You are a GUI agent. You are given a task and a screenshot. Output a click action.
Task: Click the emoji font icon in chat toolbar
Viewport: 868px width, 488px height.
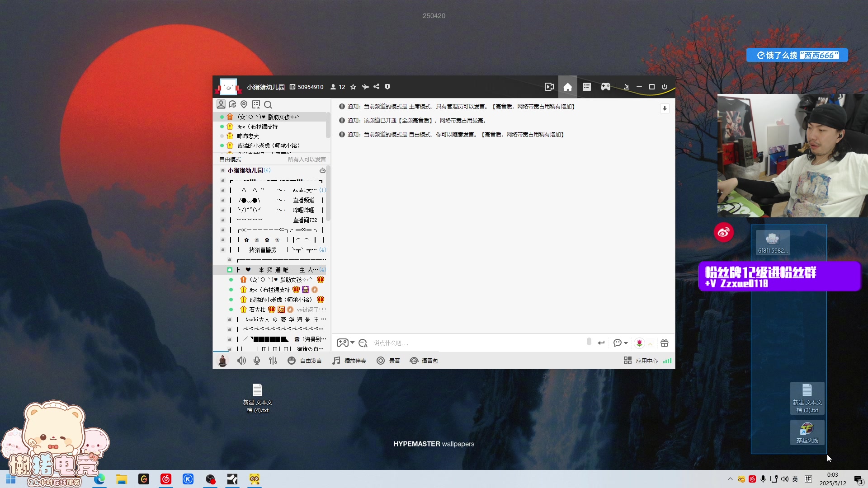coord(363,343)
